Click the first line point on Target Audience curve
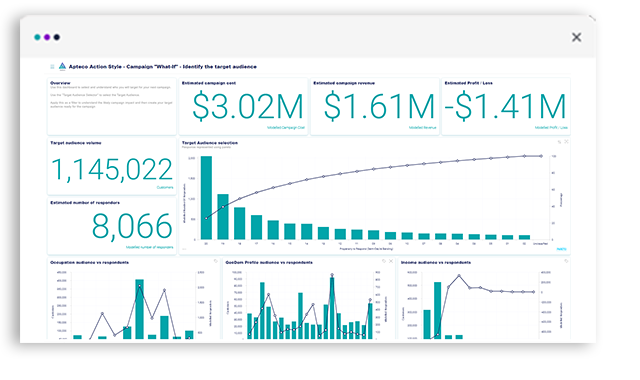Screen dimensions: 640x380 click(206, 218)
